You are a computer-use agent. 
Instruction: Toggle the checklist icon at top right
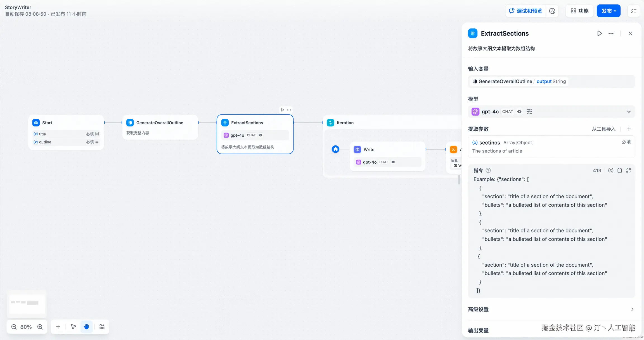(x=634, y=11)
